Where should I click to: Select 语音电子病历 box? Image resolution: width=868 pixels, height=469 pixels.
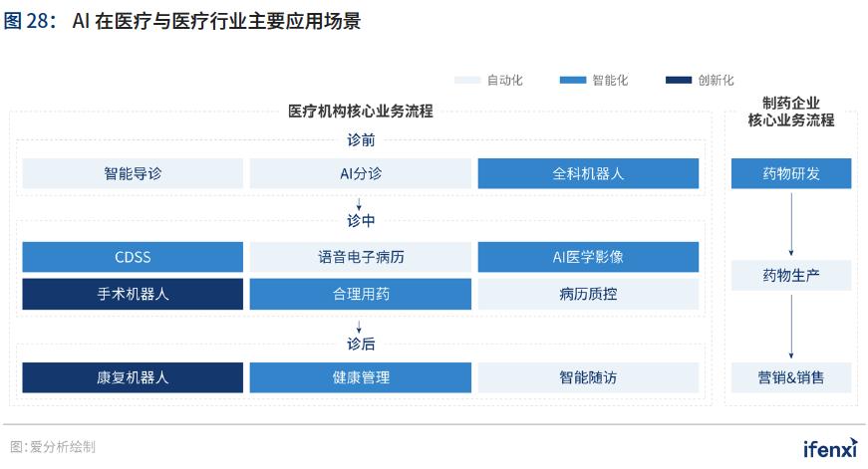coord(360,257)
